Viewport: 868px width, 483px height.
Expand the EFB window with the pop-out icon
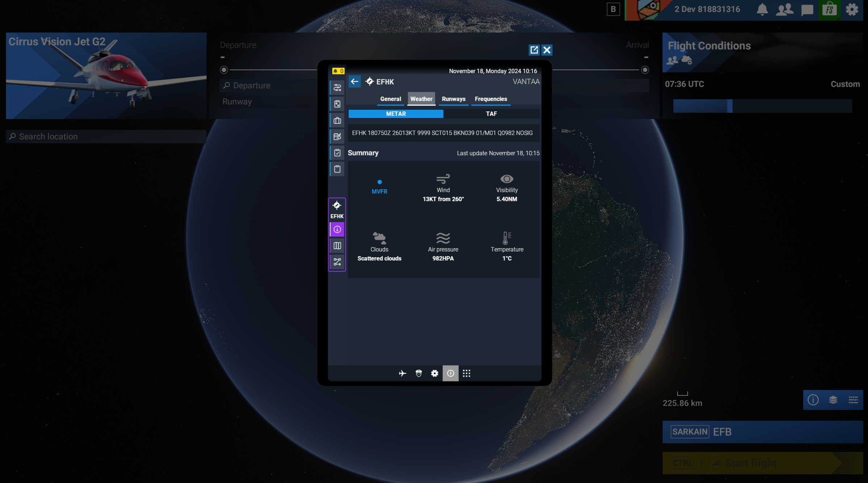tap(534, 50)
